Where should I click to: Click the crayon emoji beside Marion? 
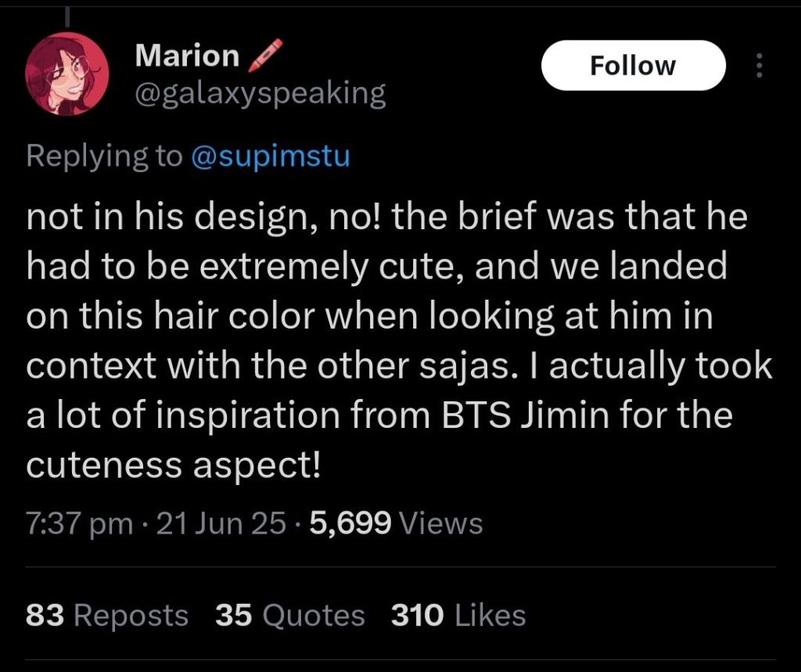pos(264,55)
